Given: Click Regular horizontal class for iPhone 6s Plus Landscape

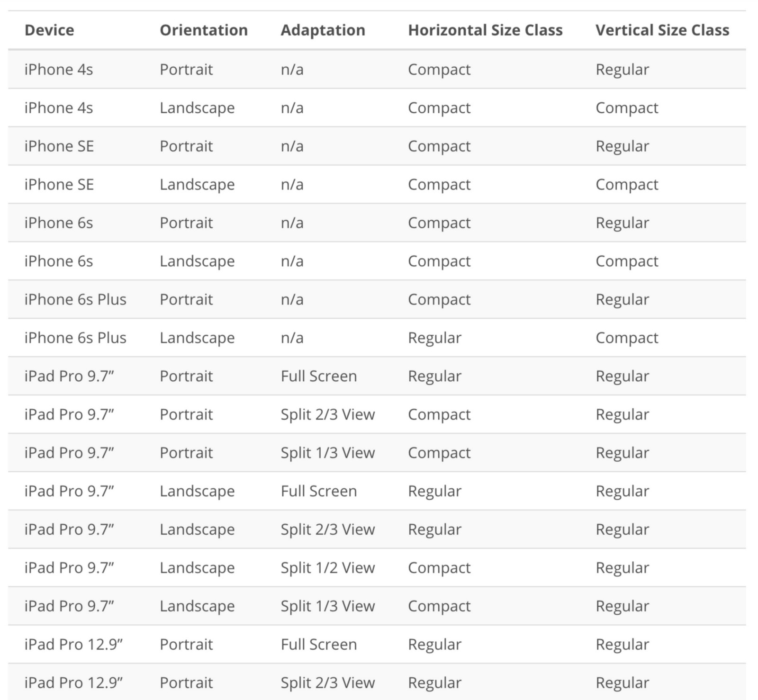Looking at the screenshot, I should tap(434, 338).
